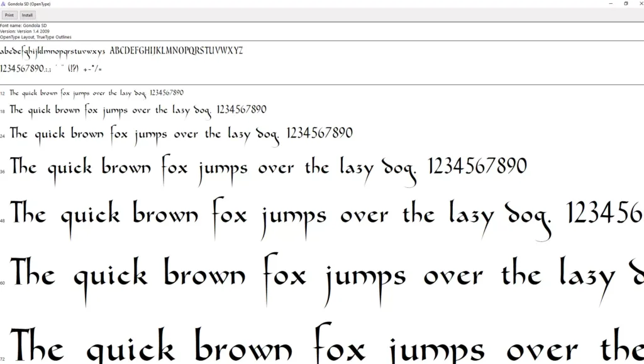Image resolution: width=644 pixels, height=364 pixels.
Task: Click the lowercase alphabet sample row
Action: [53, 52]
